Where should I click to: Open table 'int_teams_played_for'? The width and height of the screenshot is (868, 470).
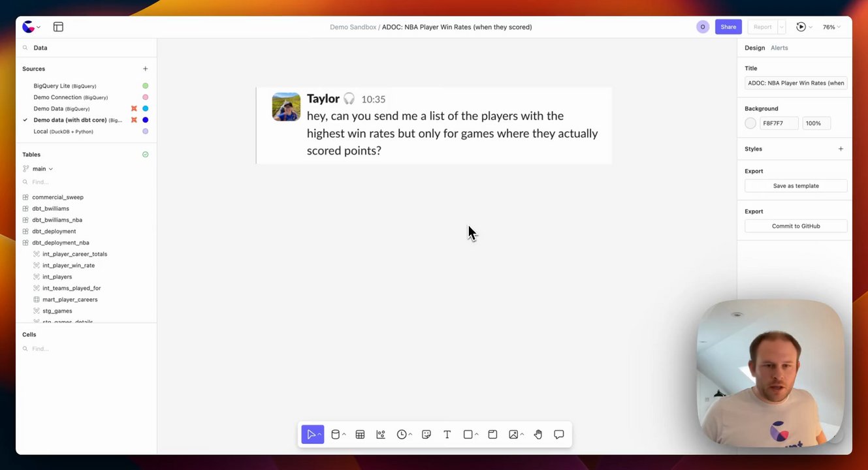[x=71, y=288]
